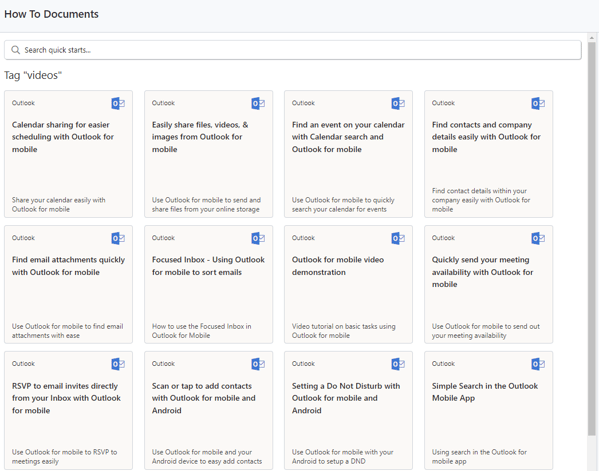The height and width of the screenshot is (471, 599).
Task: Click the Tag "videos" heading
Action: point(33,75)
